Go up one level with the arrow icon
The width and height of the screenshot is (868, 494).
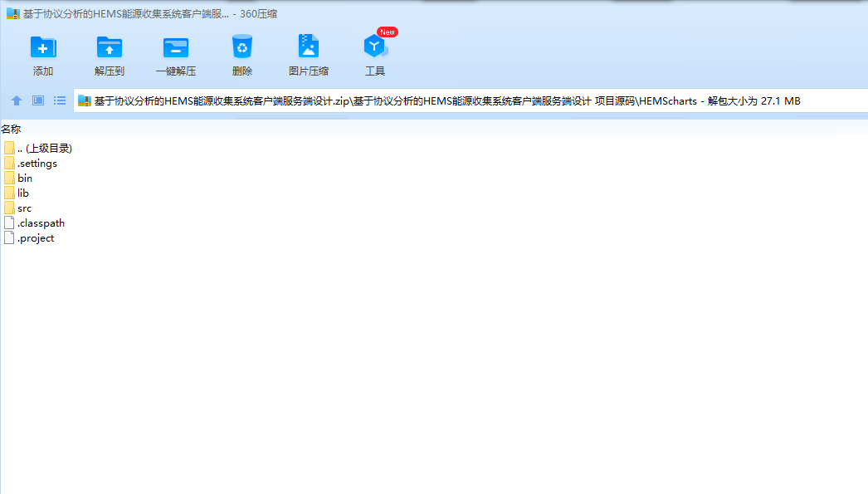point(17,100)
